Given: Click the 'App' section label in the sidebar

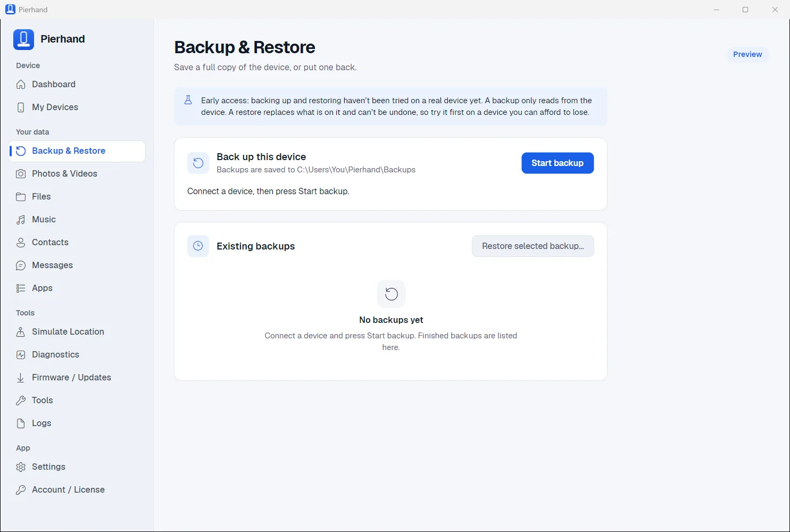Looking at the screenshot, I should [x=23, y=448].
